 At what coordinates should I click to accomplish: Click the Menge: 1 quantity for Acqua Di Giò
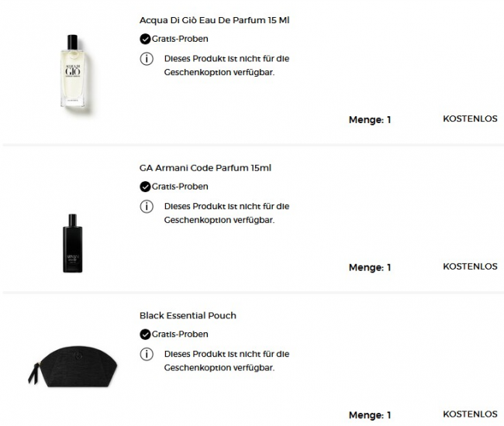pyautogui.click(x=369, y=120)
